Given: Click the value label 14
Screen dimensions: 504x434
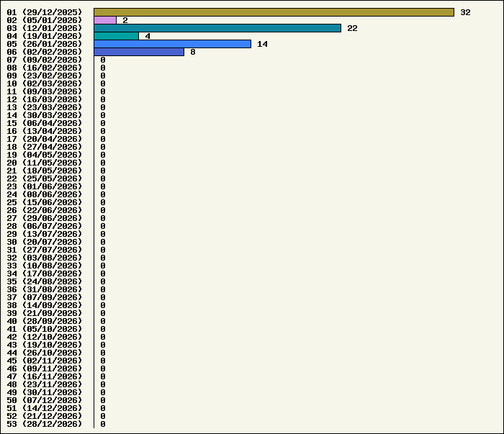Looking at the screenshot, I should 262,44.
